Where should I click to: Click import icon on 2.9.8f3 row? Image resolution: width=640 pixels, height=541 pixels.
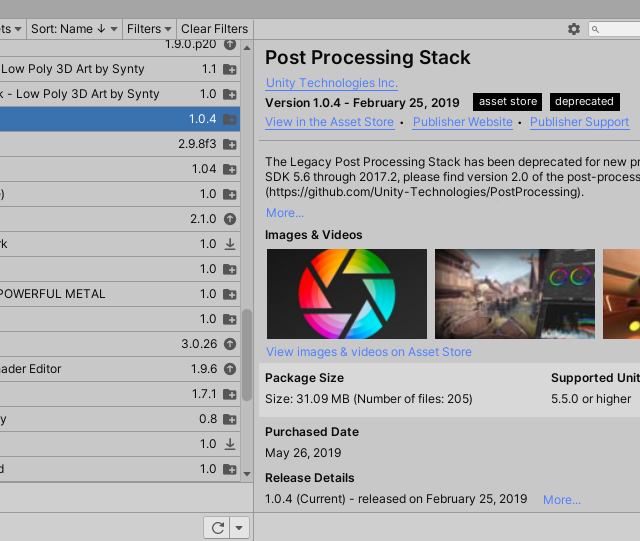pos(230,144)
